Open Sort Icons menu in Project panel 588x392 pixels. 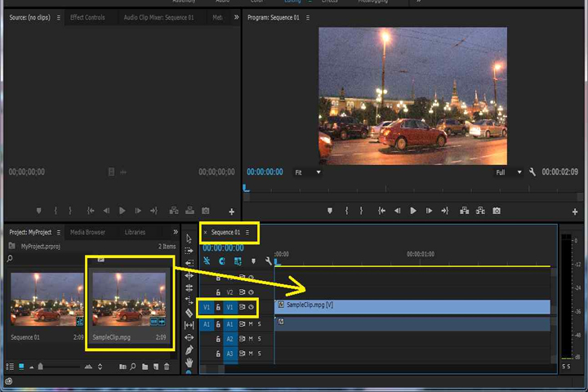(100, 367)
